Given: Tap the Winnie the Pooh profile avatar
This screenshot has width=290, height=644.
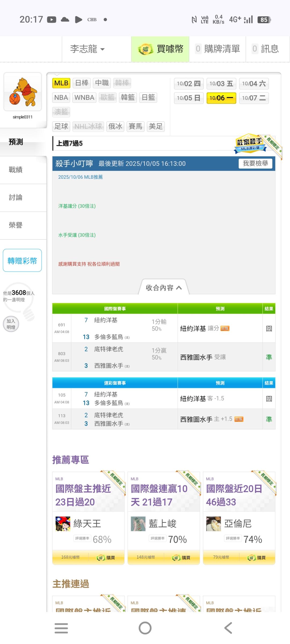Looking at the screenshot, I should tap(23, 92).
